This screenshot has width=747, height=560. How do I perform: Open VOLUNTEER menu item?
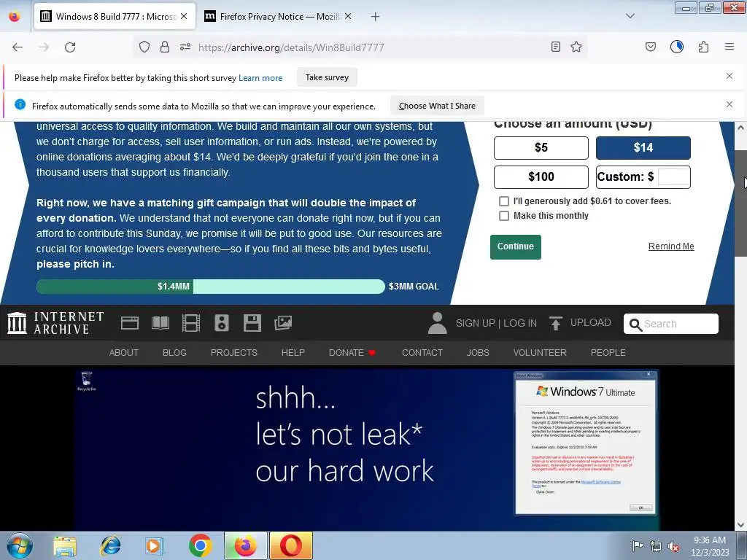point(540,352)
